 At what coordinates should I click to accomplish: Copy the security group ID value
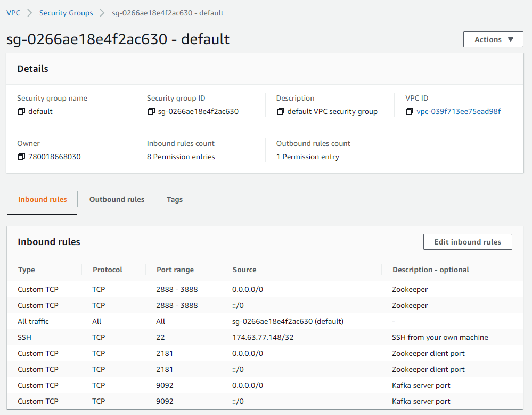point(151,112)
